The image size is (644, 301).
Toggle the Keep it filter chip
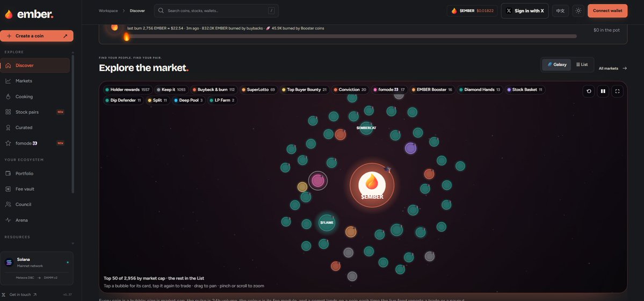point(171,90)
